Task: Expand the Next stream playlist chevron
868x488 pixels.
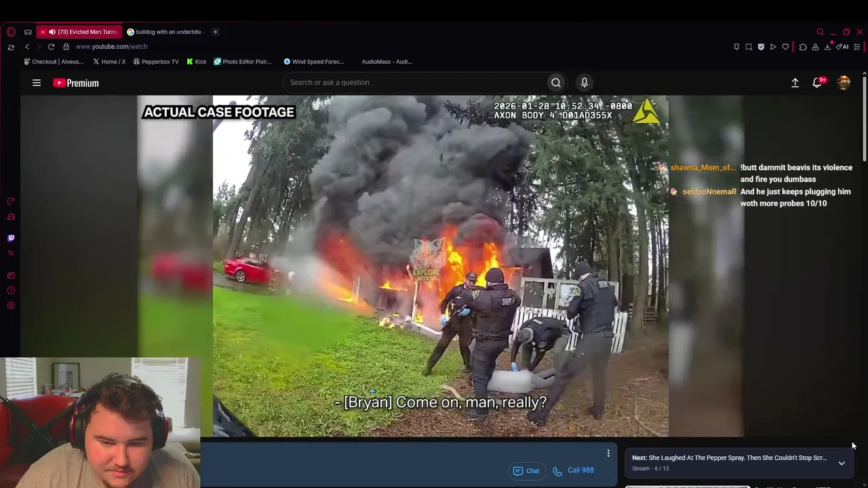Action: (842, 464)
